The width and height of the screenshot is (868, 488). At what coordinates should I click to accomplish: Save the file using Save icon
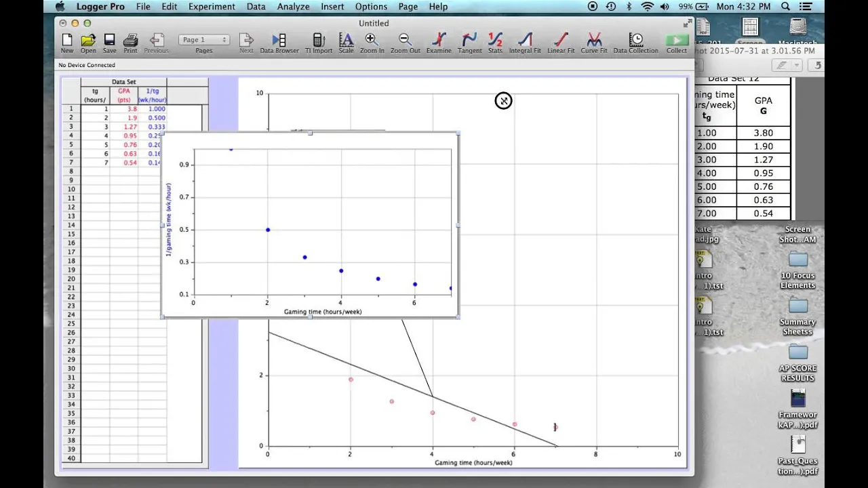coord(109,43)
